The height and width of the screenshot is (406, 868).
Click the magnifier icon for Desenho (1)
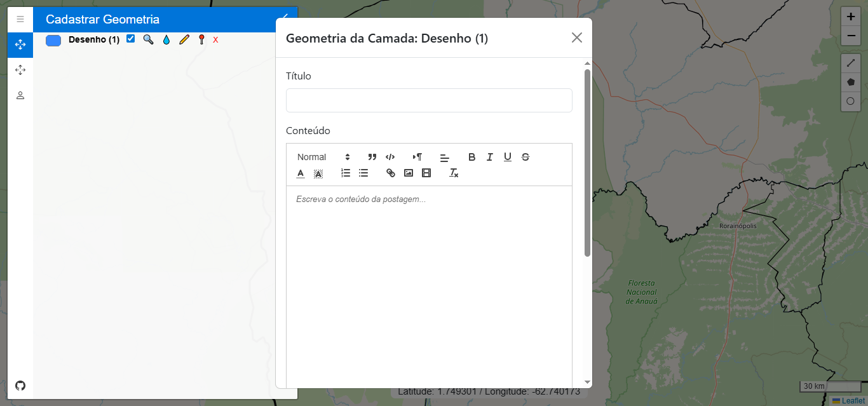pyautogui.click(x=148, y=39)
